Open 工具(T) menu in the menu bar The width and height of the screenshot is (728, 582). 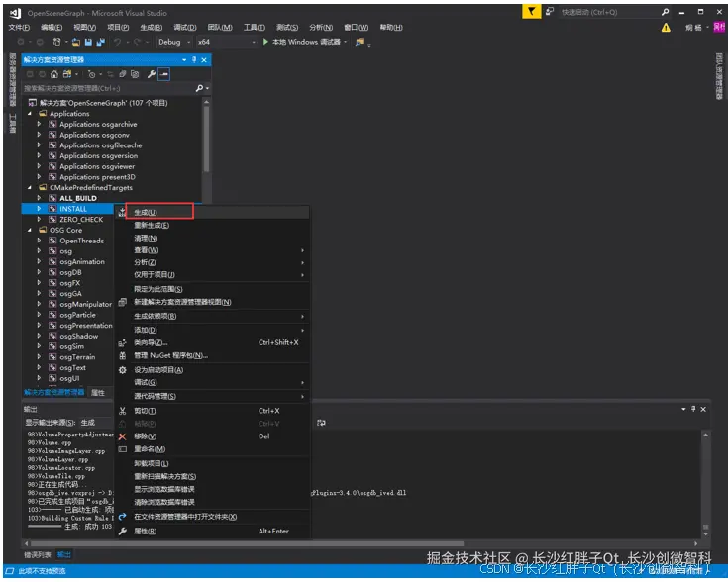(x=255, y=28)
